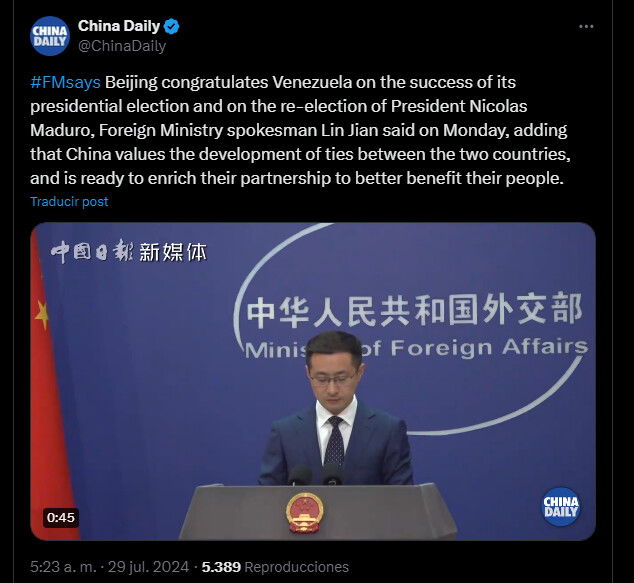Open the three-dot more options menu
The height and width of the screenshot is (583, 634).
pyautogui.click(x=586, y=27)
